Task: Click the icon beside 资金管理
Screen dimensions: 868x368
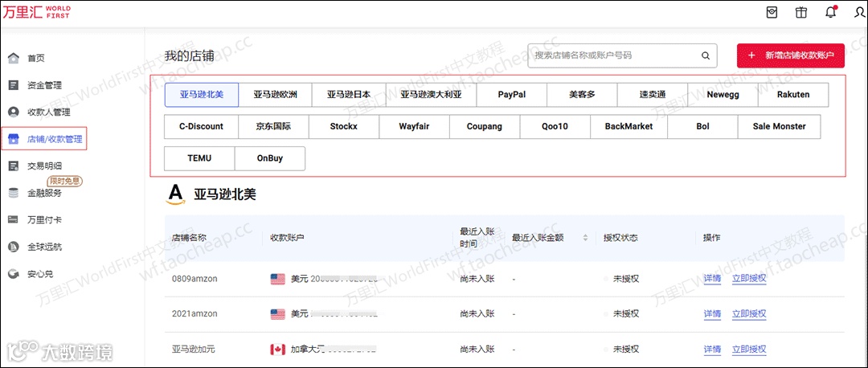Action: [14, 85]
